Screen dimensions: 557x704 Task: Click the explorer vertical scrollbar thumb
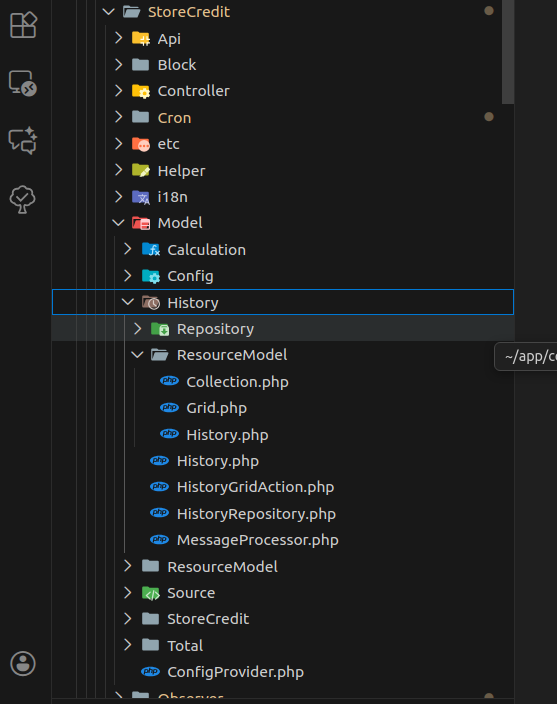tap(508, 52)
